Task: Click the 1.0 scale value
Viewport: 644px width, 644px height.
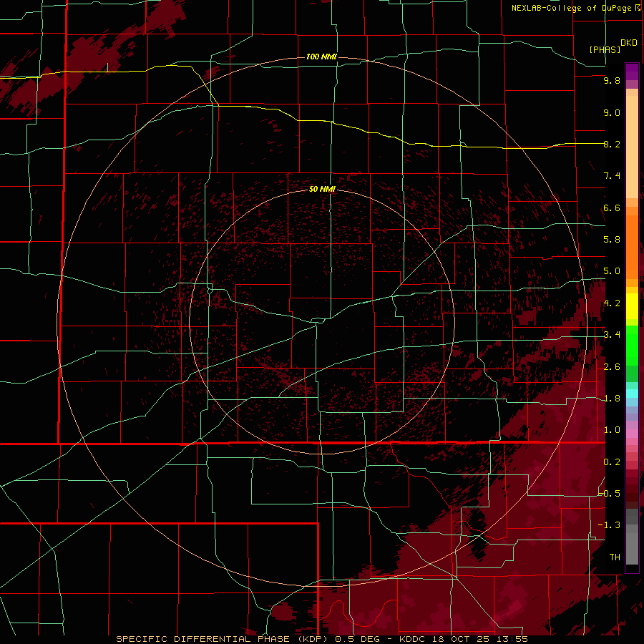Action: point(612,430)
